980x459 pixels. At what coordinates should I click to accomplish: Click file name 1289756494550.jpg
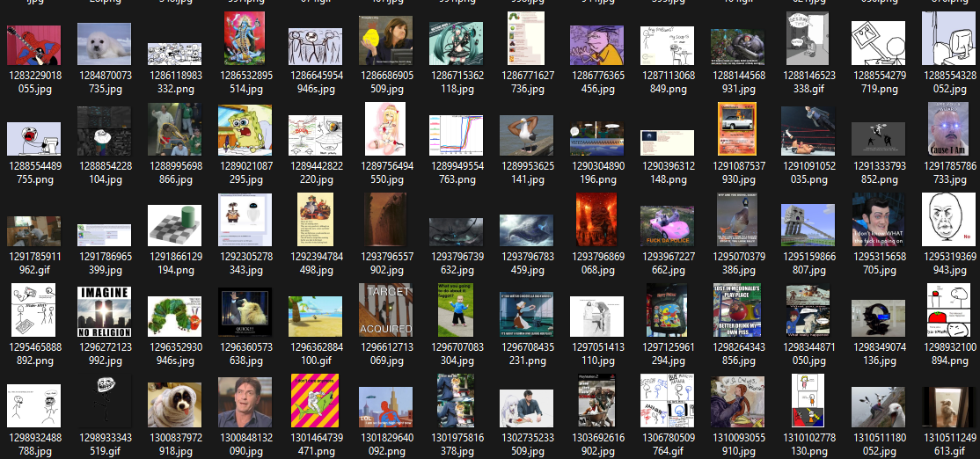385,173
